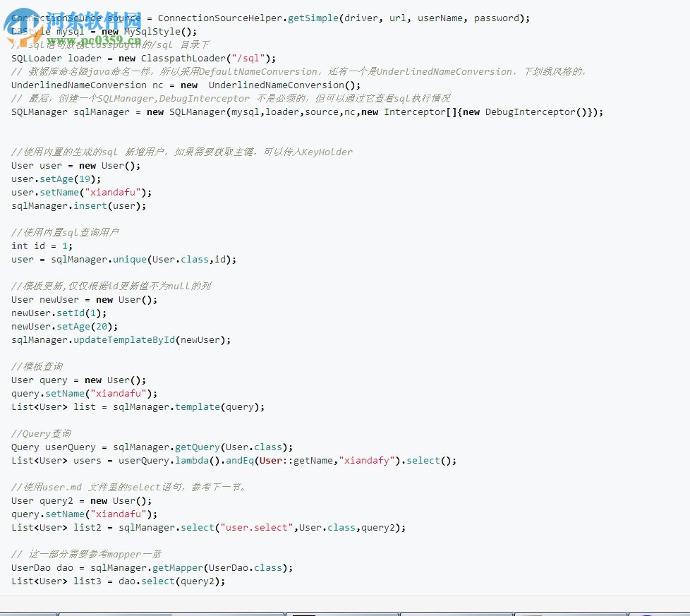Click the comment mentioning KeyHolder
Screen dimensions: 690x616
coord(182,152)
